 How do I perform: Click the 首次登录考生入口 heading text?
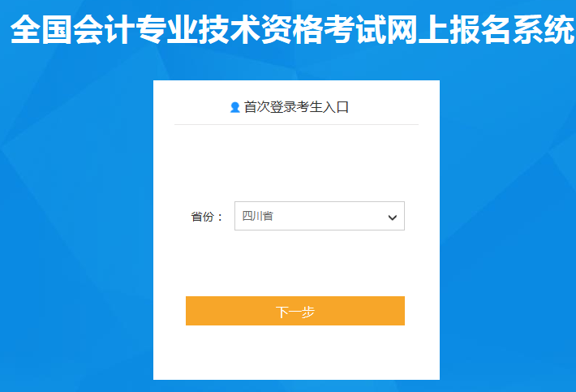[296, 107]
